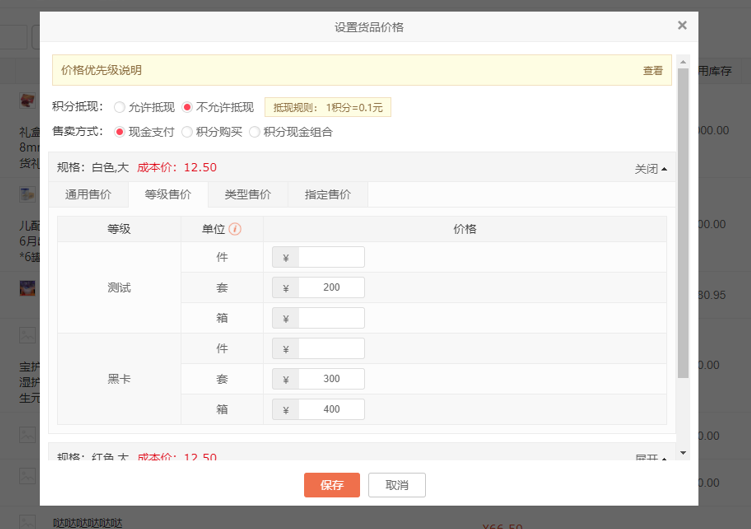Click 抵现规则: 1积分=0.1元 label

(328, 107)
